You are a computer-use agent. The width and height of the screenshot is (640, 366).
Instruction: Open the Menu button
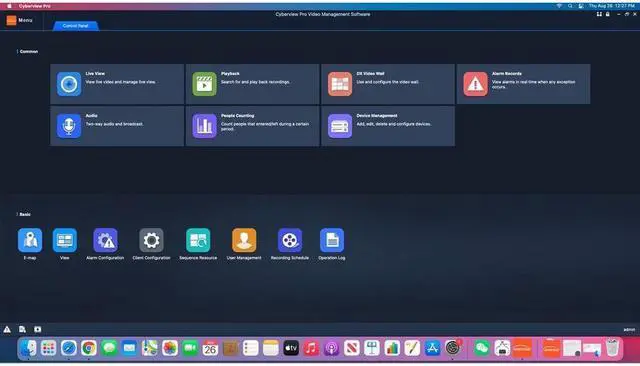pyautogui.click(x=19, y=20)
